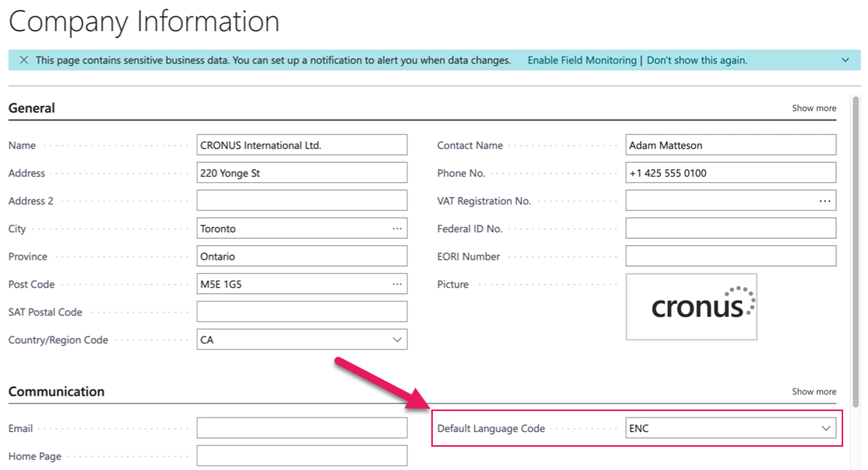Open the Country/Region Code dropdown
Viewport: 868px width, 470px height.
(x=398, y=339)
